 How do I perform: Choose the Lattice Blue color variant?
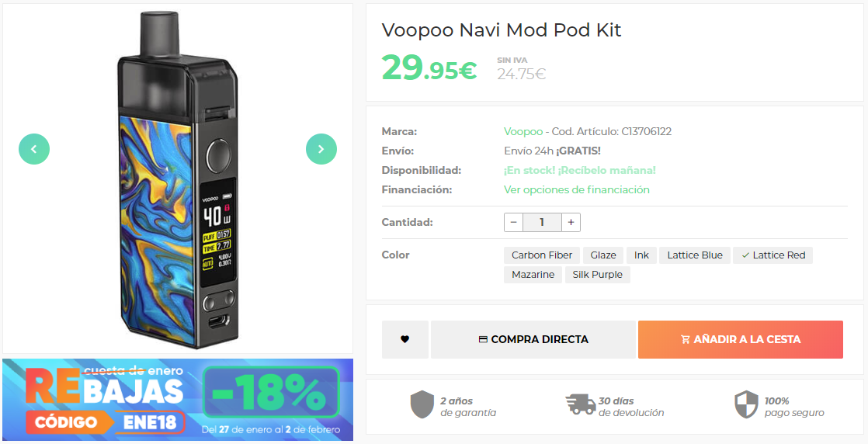pos(695,255)
